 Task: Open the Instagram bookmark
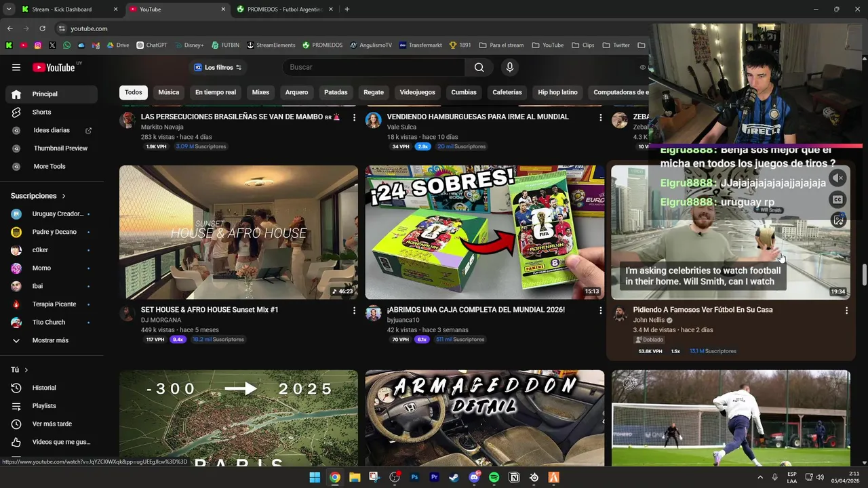pos(38,45)
